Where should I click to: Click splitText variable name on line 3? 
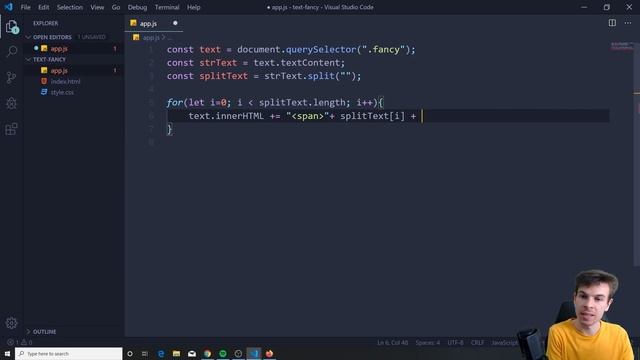[x=224, y=76]
